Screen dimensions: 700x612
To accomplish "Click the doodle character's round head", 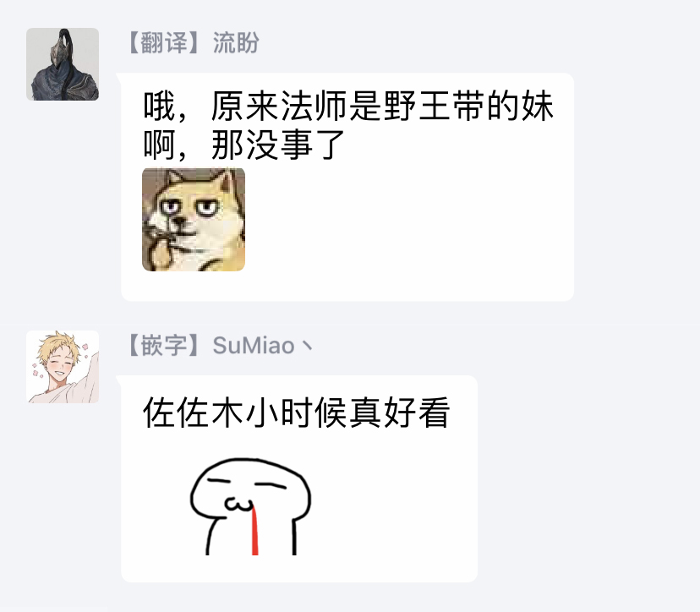I will tap(250, 489).
